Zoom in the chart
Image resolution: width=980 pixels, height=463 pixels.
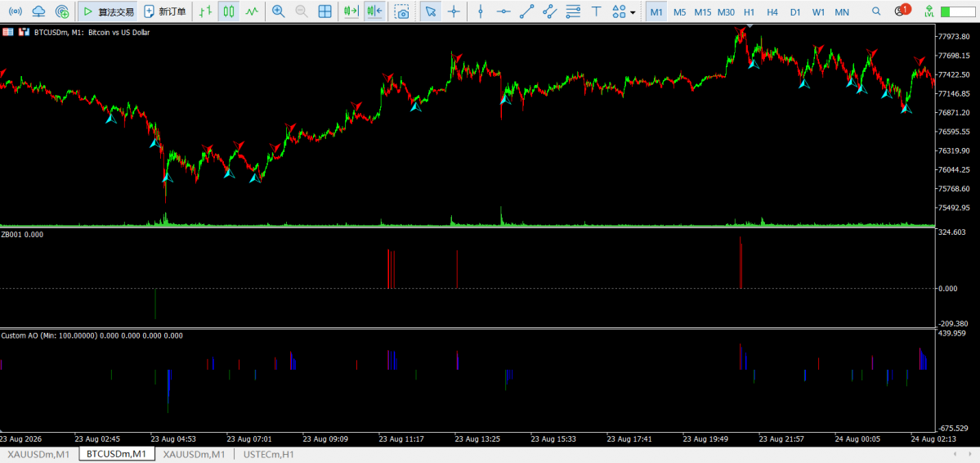click(278, 11)
